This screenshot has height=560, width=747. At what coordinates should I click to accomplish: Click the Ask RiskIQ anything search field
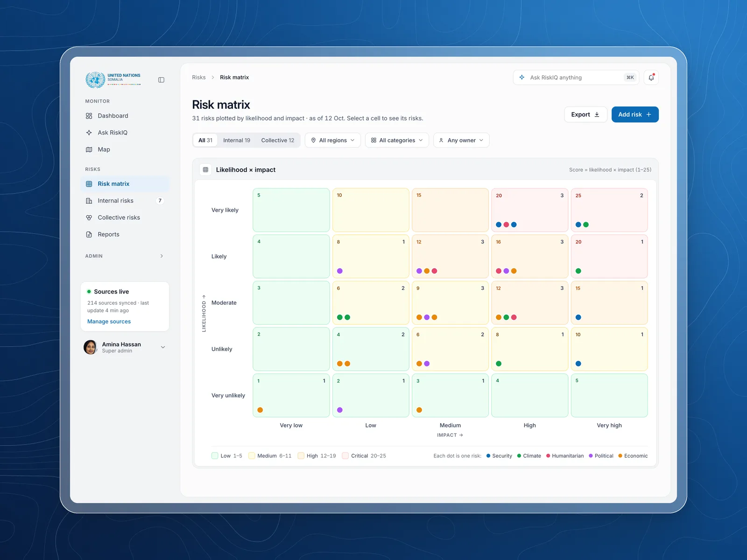click(577, 77)
